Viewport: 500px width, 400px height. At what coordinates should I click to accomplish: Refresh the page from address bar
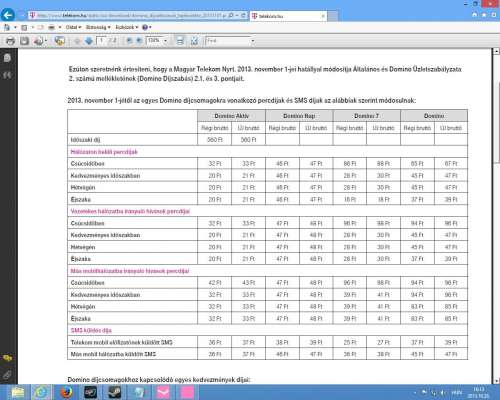coord(243,15)
